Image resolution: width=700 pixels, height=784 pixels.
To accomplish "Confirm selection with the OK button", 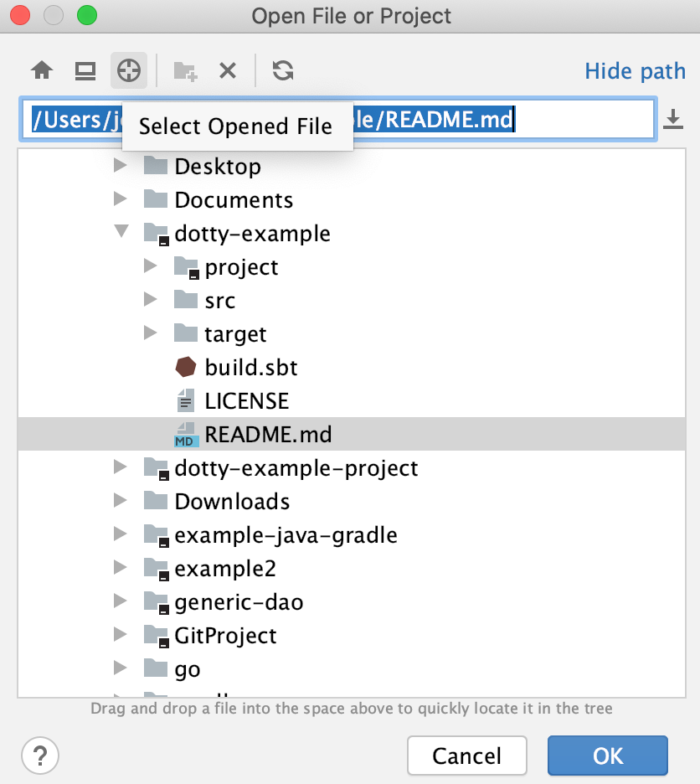I will [607, 756].
